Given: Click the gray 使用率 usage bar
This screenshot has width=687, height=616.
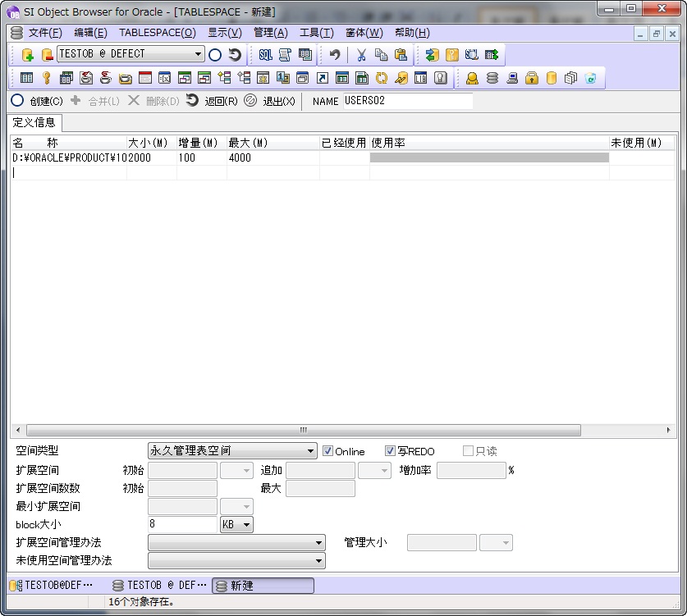Looking at the screenshot, I should tap(489, 157).
